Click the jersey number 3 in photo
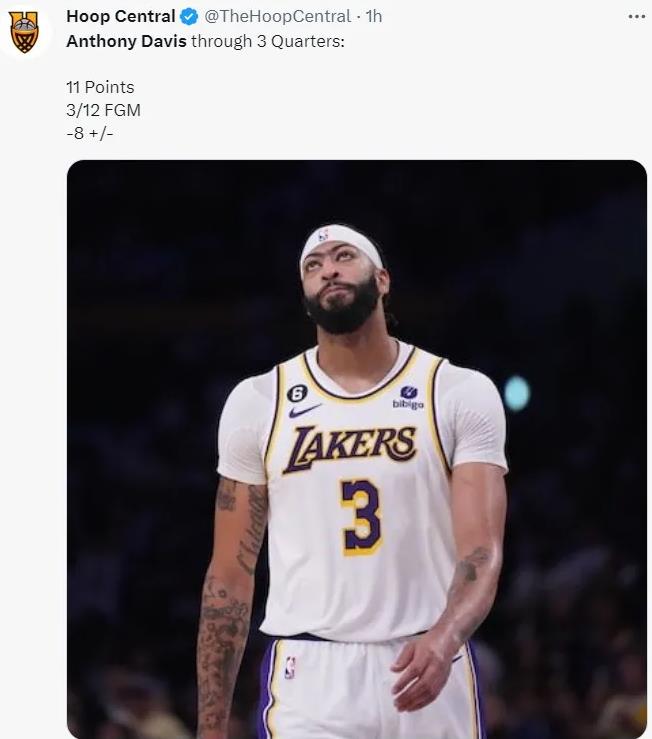This screenshot has width=652, height=739. (361, 516)
